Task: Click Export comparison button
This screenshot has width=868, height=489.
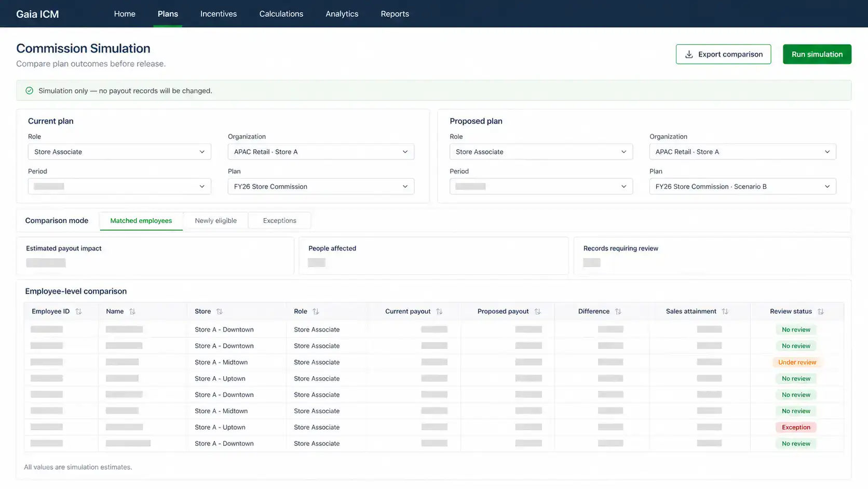Action: tap(724, 54)
